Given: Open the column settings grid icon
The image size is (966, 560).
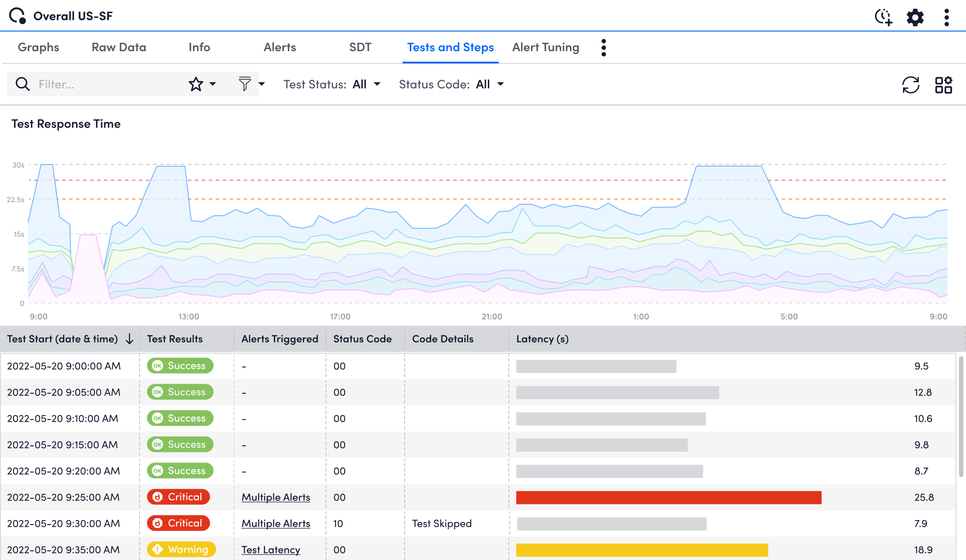Looking at the screenshot, I should 944,85.
